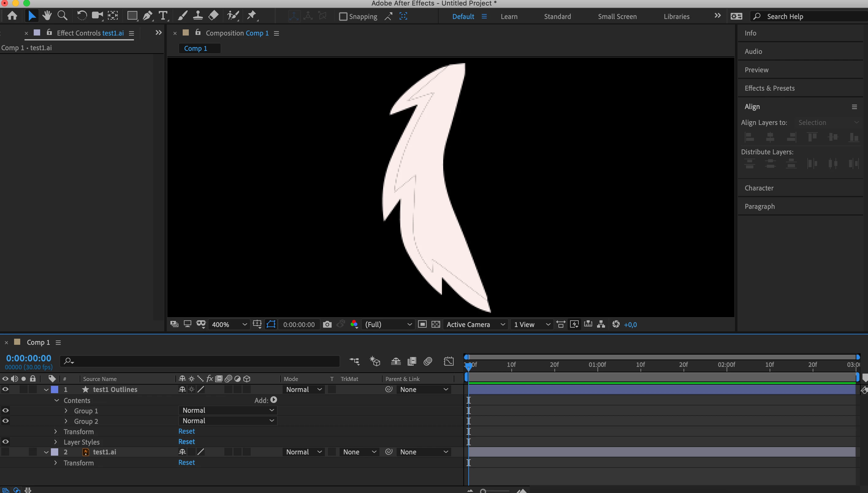868x493 pixels.
Task: Reset the Layer Styles property
Action: click(186, 442)
